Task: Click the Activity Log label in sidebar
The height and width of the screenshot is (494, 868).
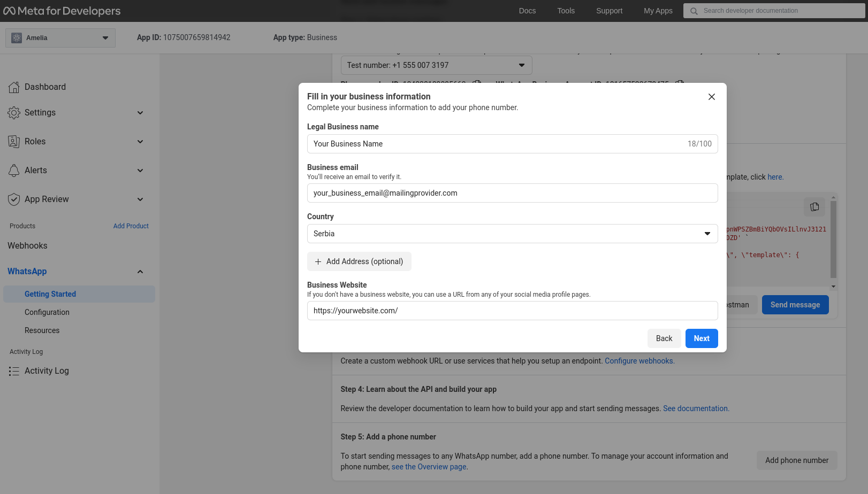Action: point(47,371)
